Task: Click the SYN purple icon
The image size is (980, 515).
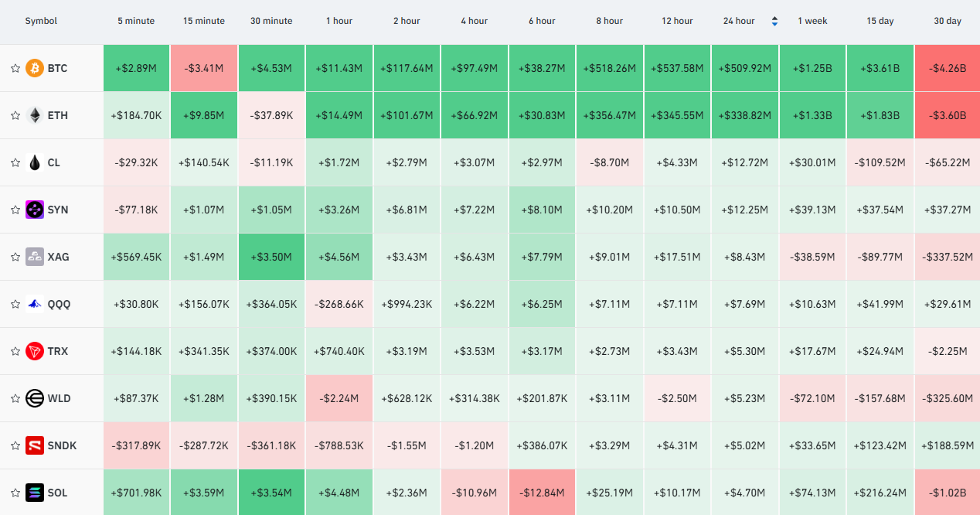Action: tap(35, 210)
